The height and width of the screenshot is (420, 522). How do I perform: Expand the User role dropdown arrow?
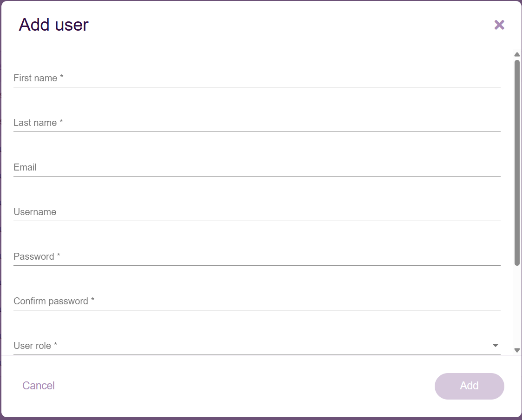click(496, 346)
